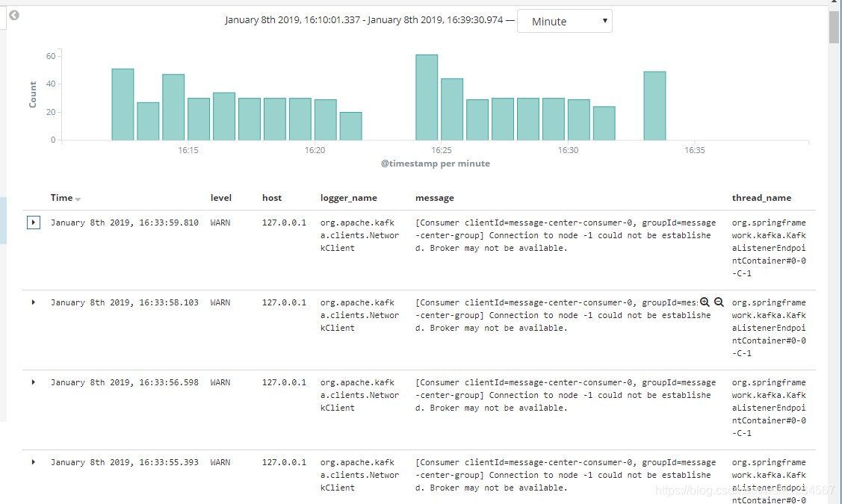
Task: Click the logger_name column header
Action: coord(348,198)
